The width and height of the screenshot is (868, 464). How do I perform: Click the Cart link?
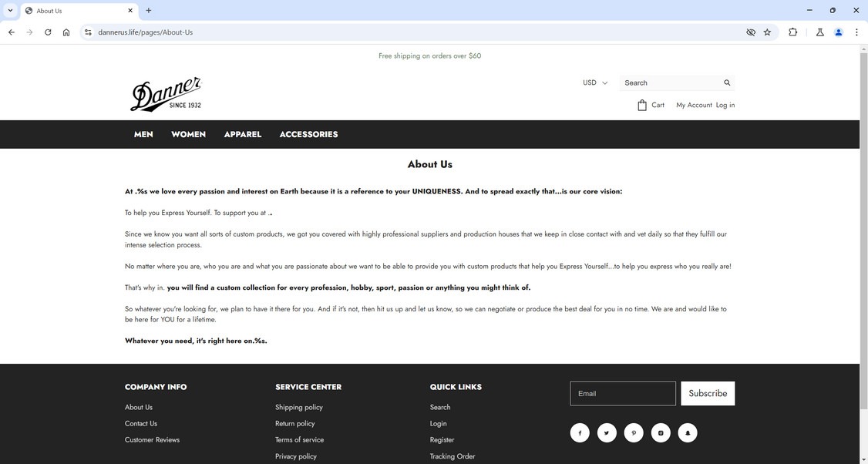click(x=658, y=105)
